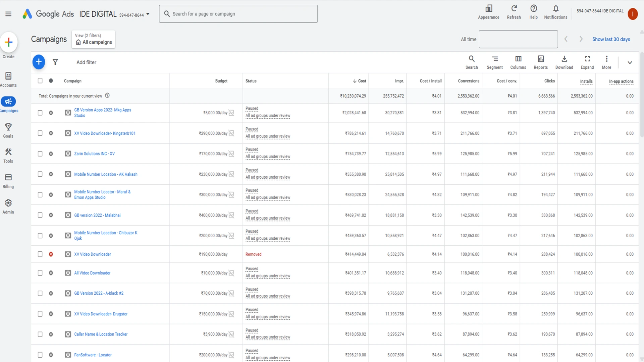
Task: Open Goals in sidebar
Action: [8, 130]
